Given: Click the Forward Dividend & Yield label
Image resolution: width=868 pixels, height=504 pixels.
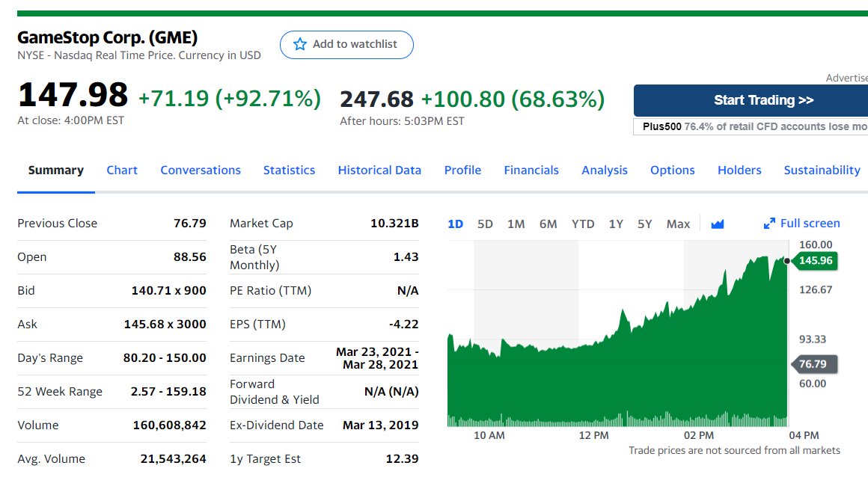Looking at the screenshot, I should [x=275, y=392].
